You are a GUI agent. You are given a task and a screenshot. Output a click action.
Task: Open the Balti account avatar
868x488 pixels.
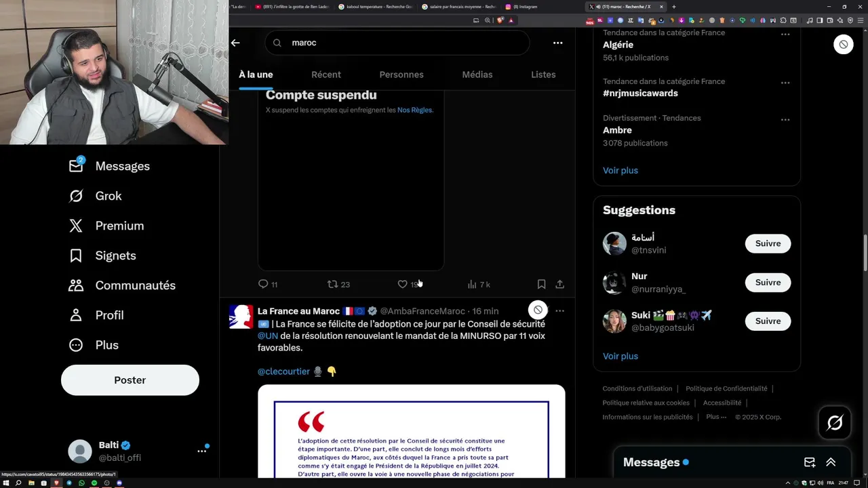80,451
